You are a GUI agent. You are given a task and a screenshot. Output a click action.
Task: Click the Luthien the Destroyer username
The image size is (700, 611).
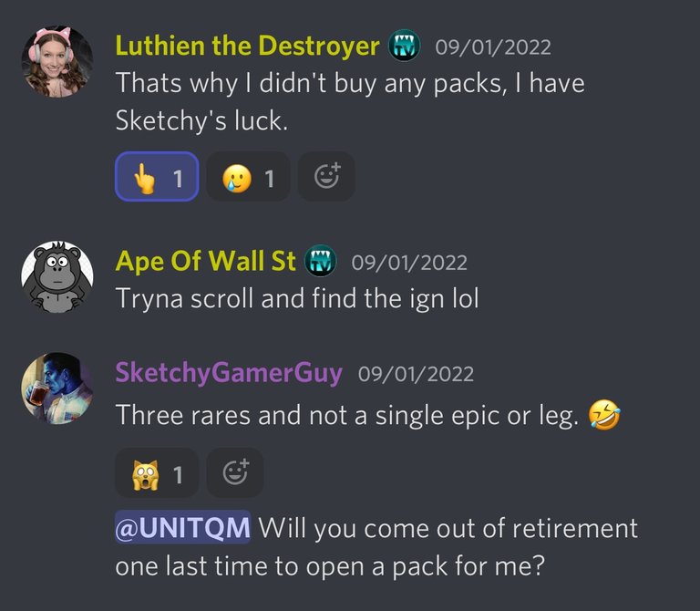(247, 46)
